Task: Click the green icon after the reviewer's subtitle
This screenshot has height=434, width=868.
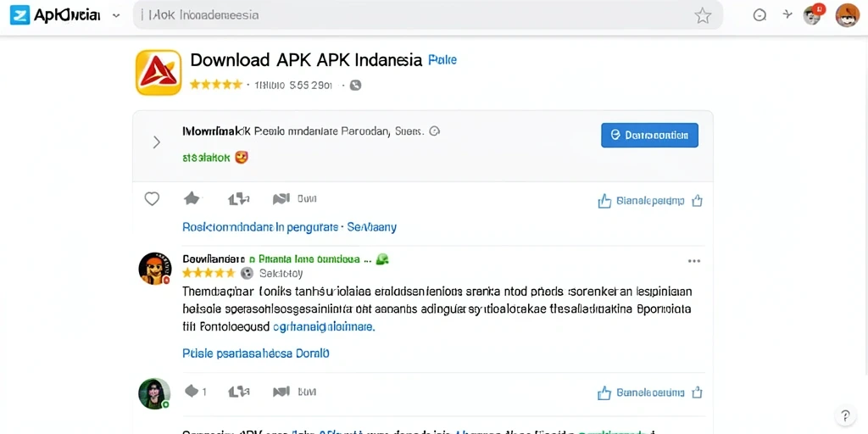Action: (x=382, y=259)
